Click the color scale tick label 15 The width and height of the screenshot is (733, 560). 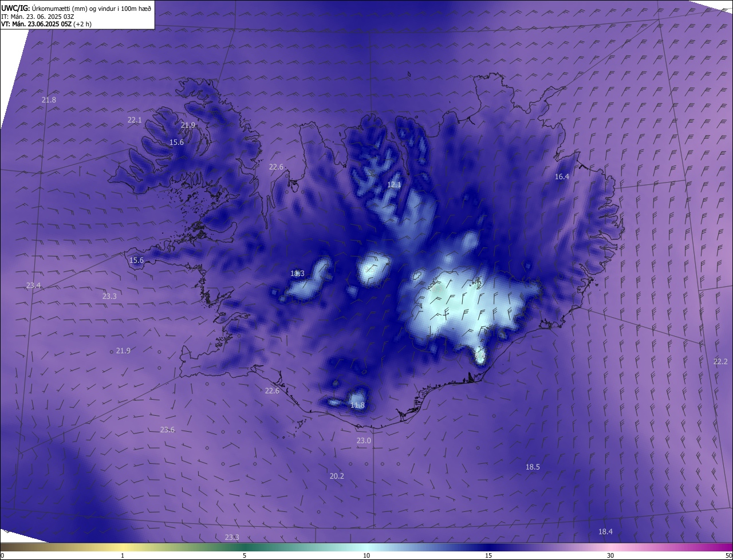pyautogui.click(x=488, y=556)
